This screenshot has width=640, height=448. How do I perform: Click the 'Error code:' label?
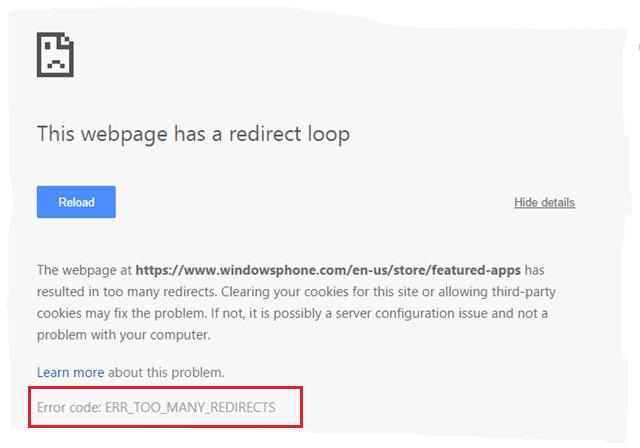point(69,407)
